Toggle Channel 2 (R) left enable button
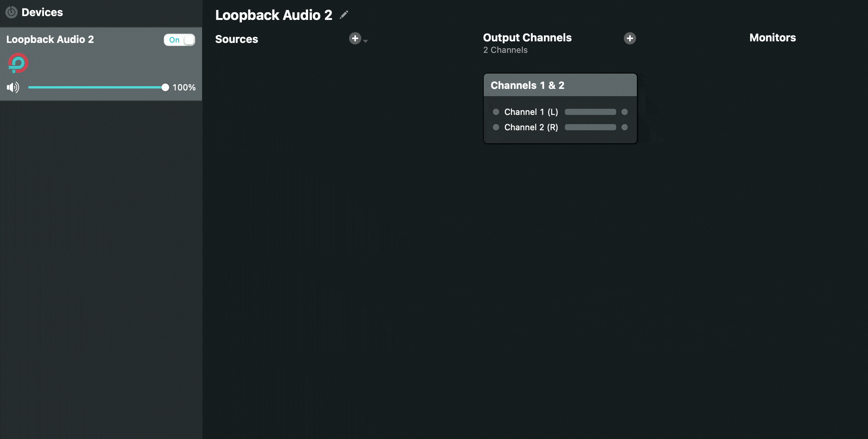Image resolution: width=868 pixels, height=439 pixels. coord(495,127)
